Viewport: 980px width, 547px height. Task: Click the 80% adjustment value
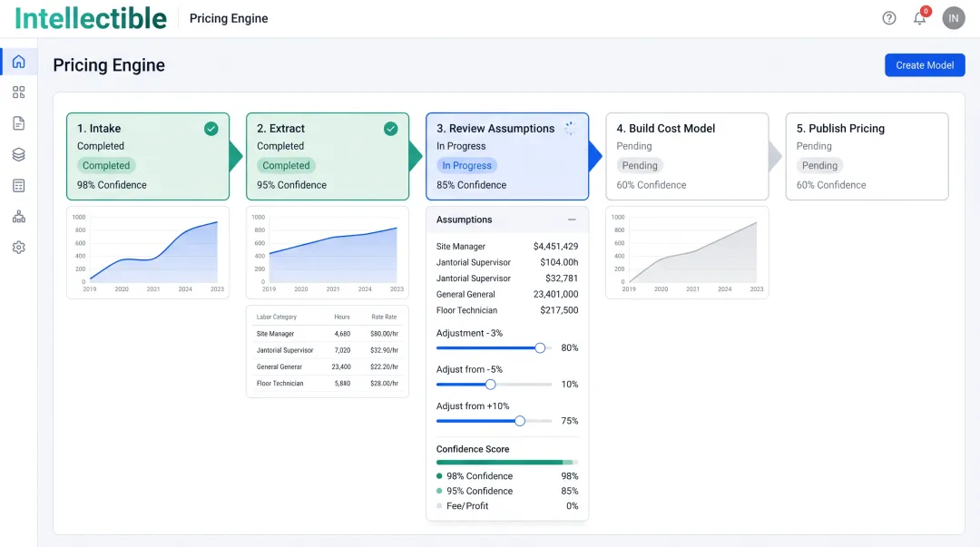pyautogui.click(x=569, y=347)
